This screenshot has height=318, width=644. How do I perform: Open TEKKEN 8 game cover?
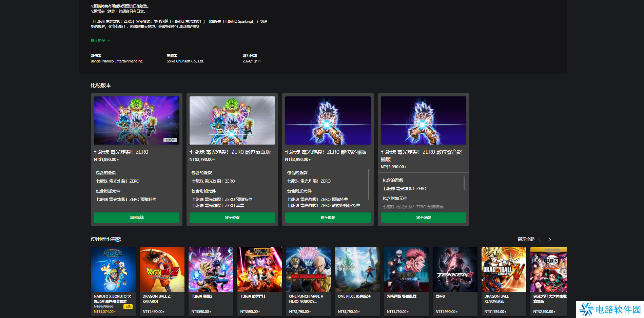[x=455, y=269]
